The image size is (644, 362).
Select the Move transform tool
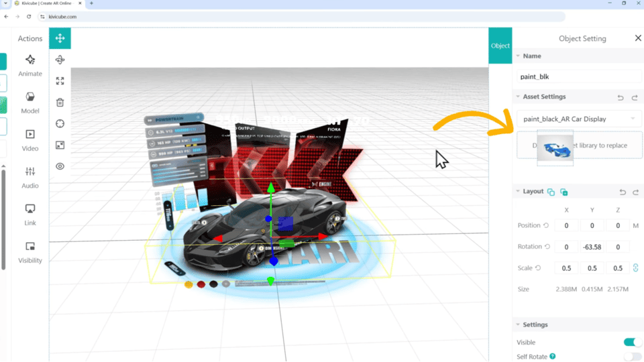pyautogui.click(x=60, y=38)
